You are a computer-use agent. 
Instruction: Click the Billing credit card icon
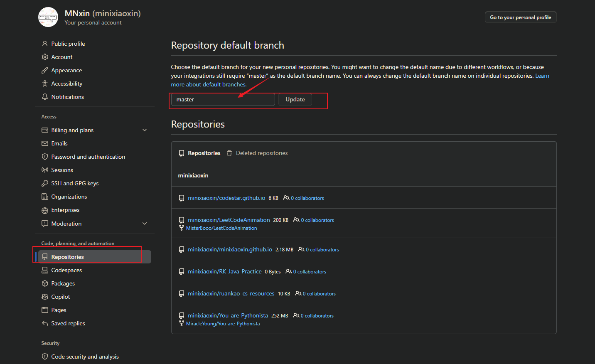click(45, 130)
